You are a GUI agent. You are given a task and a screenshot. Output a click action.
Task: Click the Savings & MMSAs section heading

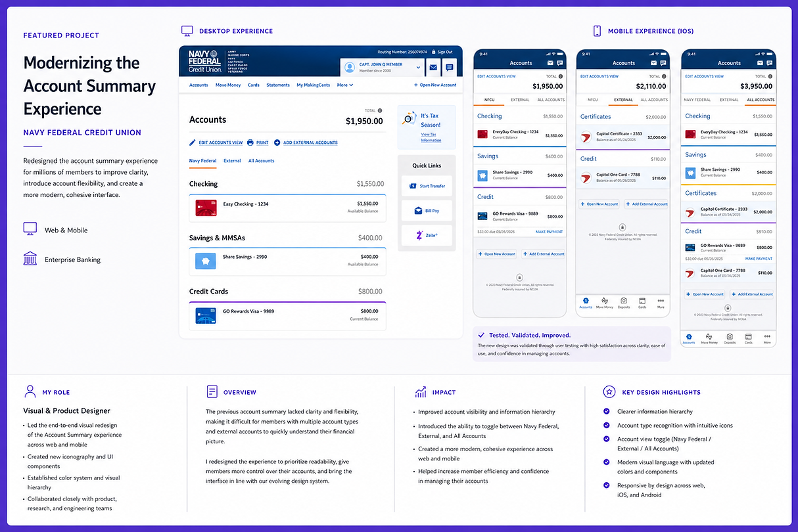coord(217,238)
